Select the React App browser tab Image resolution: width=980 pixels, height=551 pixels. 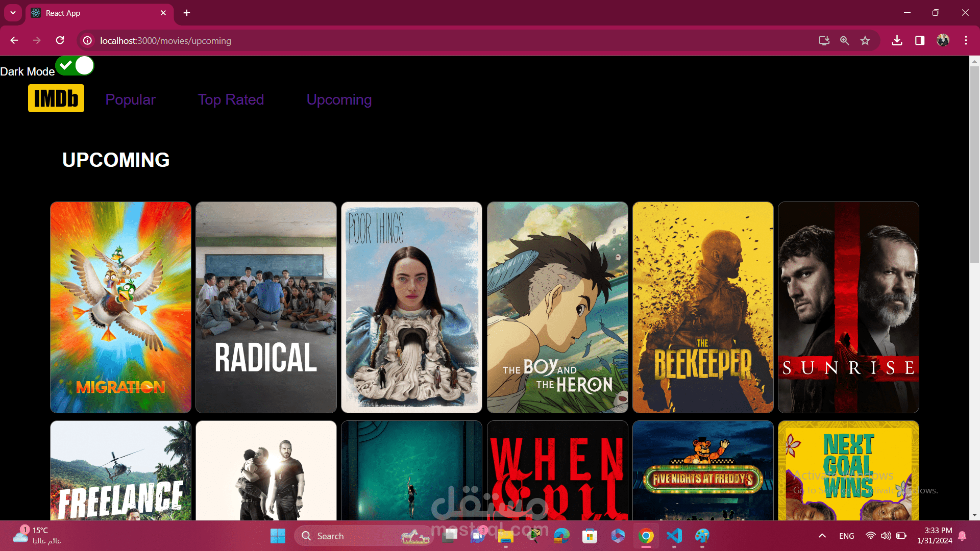pyautogui.click(x=100, y=13)
